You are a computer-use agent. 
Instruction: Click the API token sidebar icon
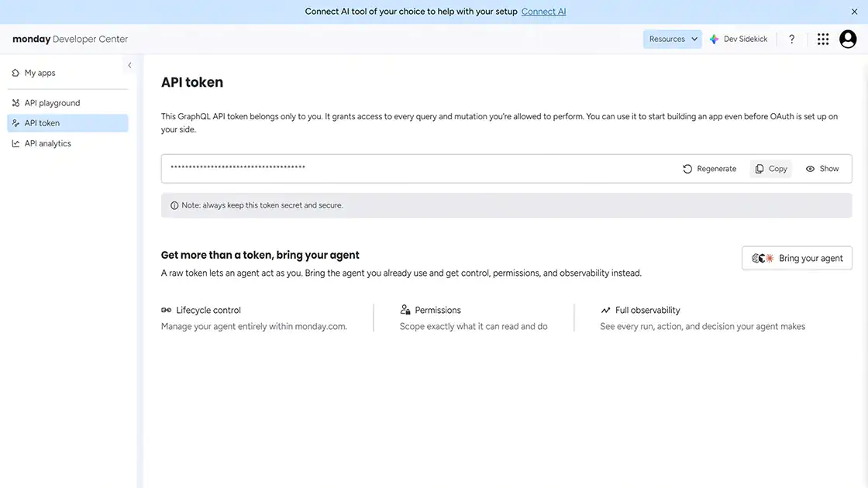[15, 123]
